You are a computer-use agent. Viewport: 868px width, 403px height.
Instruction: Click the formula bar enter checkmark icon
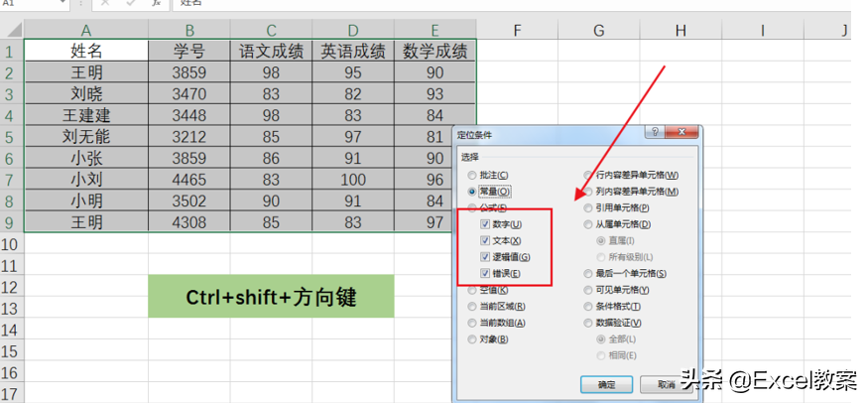pos(131,3)
